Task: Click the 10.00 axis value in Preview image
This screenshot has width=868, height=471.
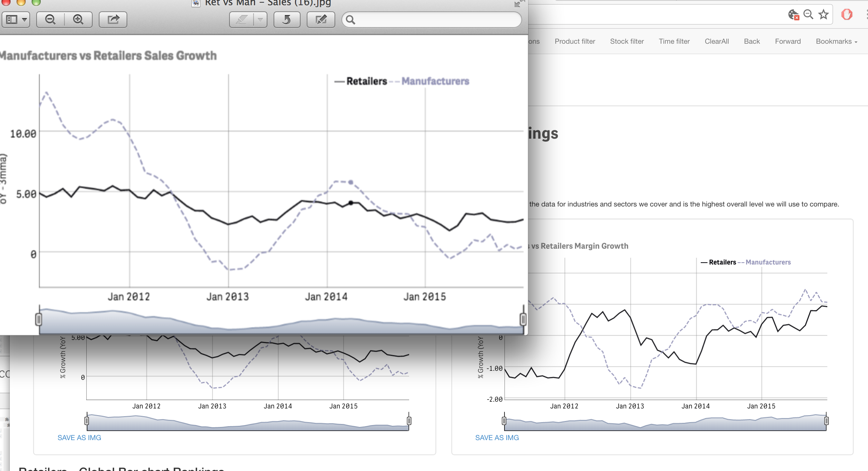Action: click(x=23, y=134)
